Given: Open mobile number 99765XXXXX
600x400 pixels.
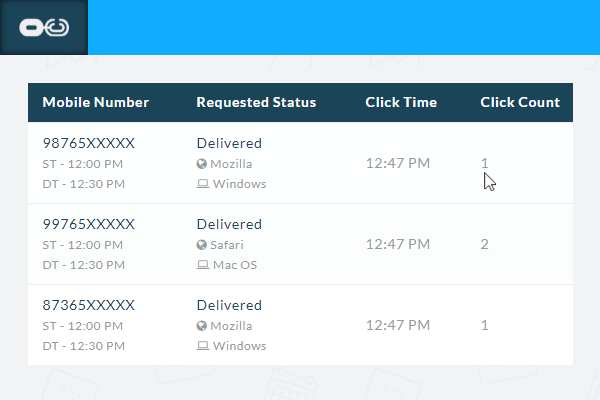Looking at the screenshot, I should tap(88, 224).
